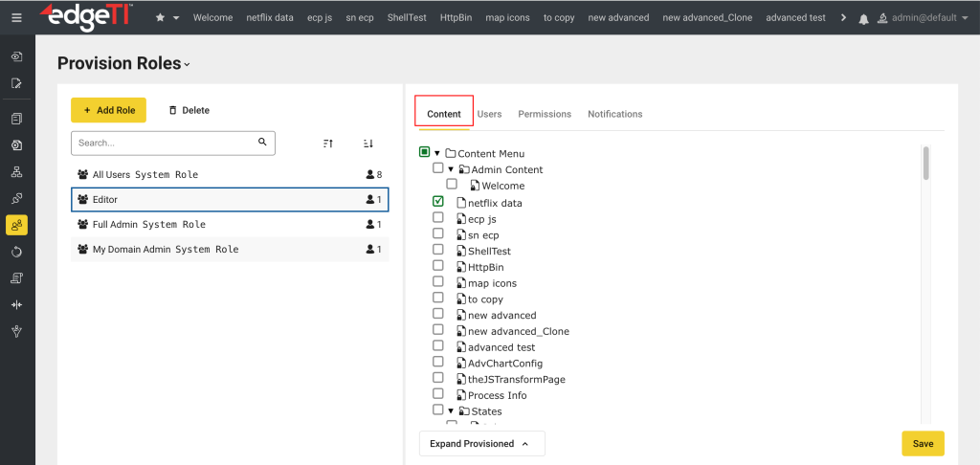The image size is (980, 465).
Task: Open the hamburger menu
Action: [x=16, y=17]
